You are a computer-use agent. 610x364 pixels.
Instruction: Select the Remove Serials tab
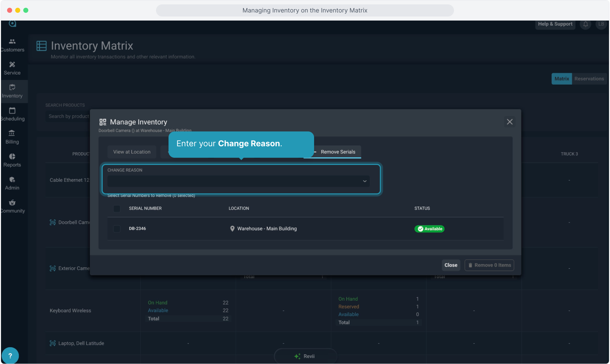(x=338, y=152)
